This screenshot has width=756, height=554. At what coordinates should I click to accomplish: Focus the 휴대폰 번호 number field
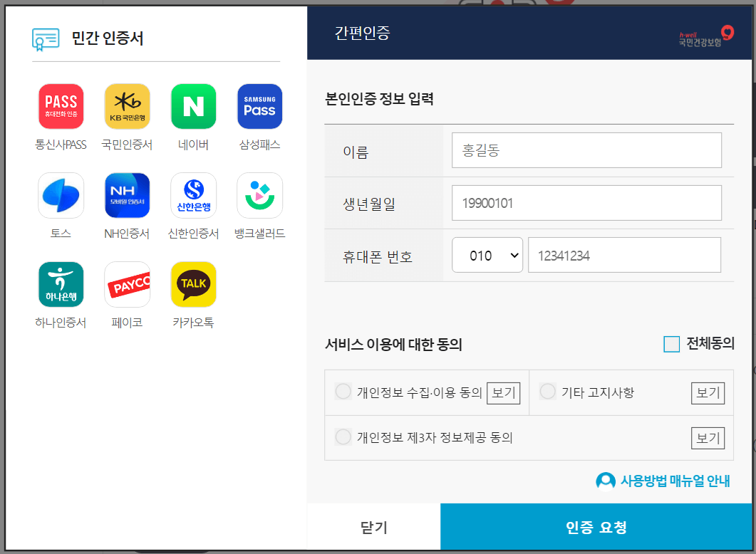click(624, 255)
